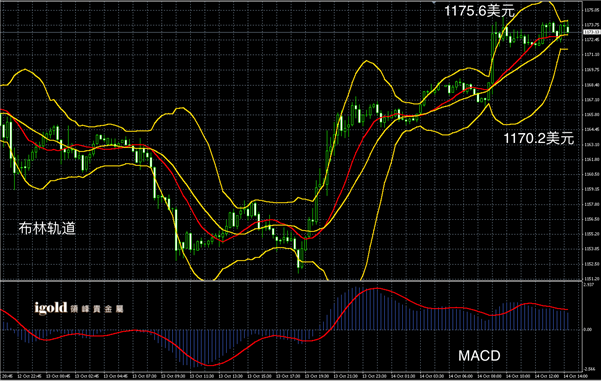Image resolution: width=601 pixels, height=381 pixels.
Task: Click the last candlestick on the chart
Action: [568, 29]
